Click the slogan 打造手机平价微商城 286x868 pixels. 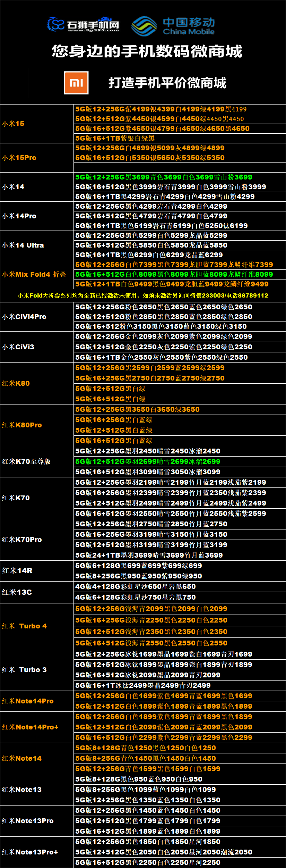click(x=167, y=83)
